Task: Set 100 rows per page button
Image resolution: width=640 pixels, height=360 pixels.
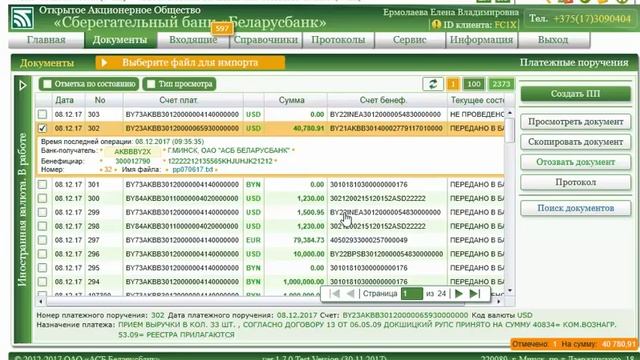Action: coord(473,84)
